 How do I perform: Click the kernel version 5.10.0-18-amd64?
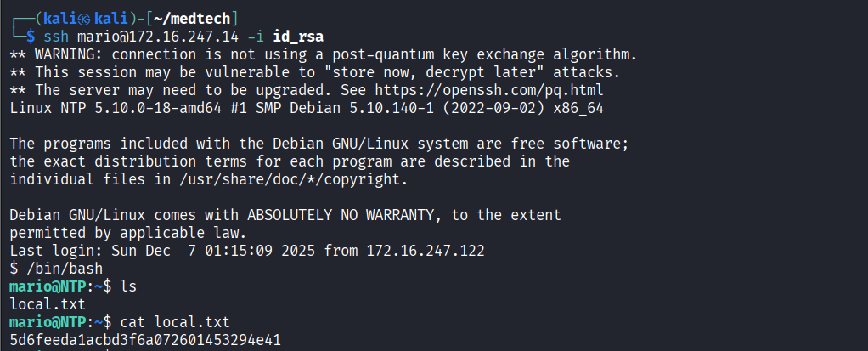pos(158,108)
